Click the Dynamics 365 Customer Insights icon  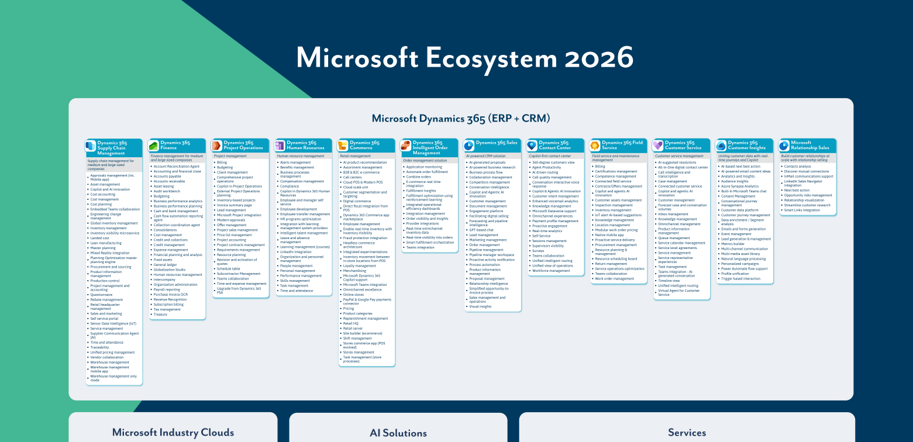[721, 146]
